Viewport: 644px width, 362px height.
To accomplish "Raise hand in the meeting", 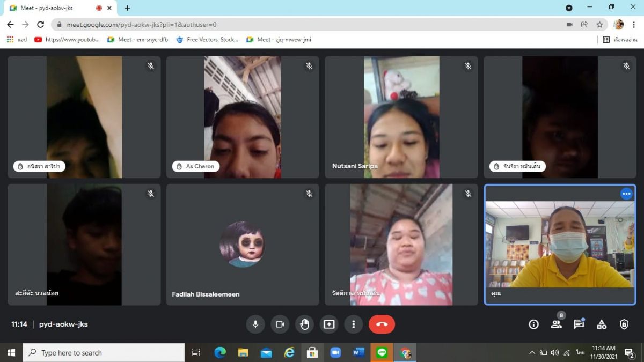I will point(304,324).
